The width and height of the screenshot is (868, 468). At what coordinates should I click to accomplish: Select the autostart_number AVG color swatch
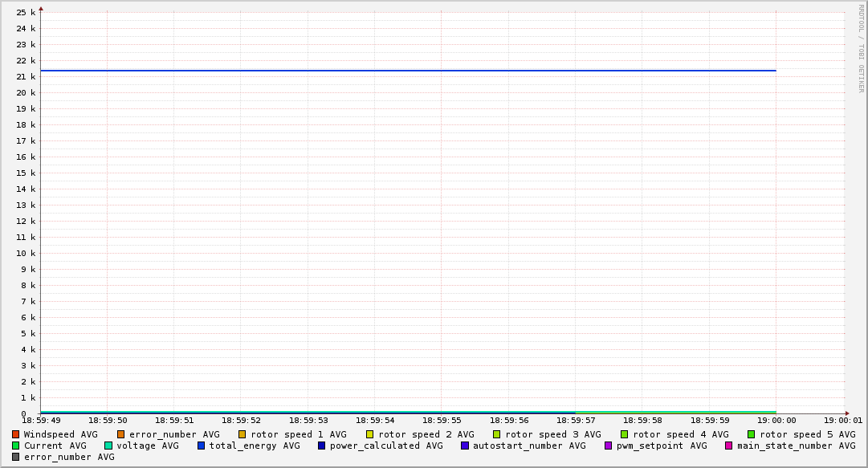(x=465, y=446)
